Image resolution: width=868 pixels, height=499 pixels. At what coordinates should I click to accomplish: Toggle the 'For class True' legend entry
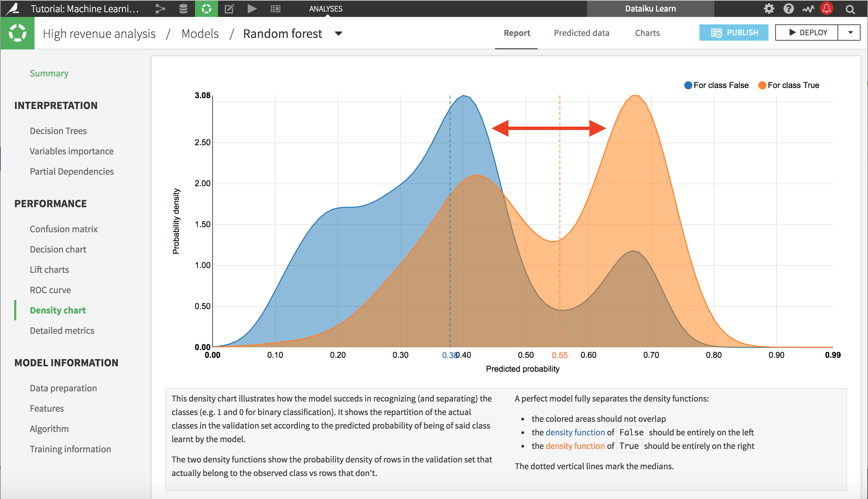(x=789, y=85)
